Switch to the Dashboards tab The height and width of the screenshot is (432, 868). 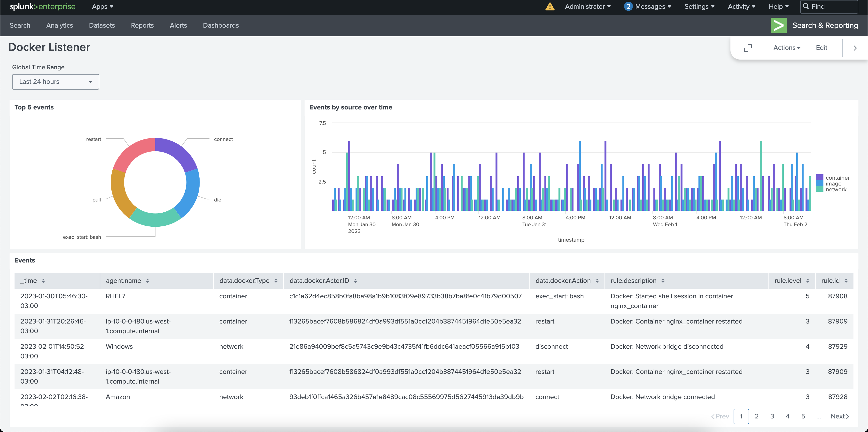(221, 25)
